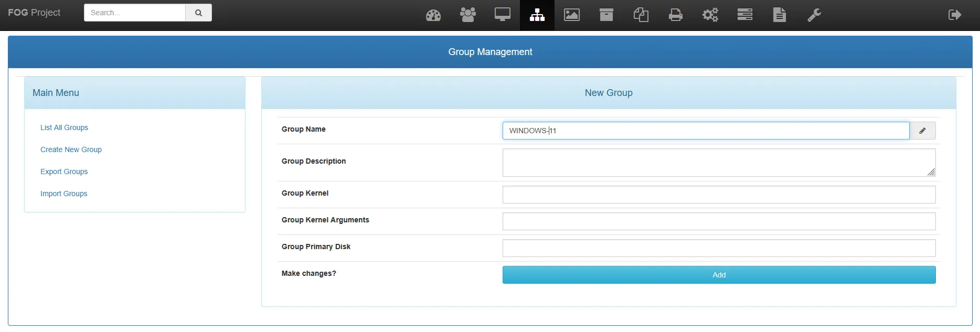
Task: Open the Printer Management icon
Action: [x=675, y=15]
